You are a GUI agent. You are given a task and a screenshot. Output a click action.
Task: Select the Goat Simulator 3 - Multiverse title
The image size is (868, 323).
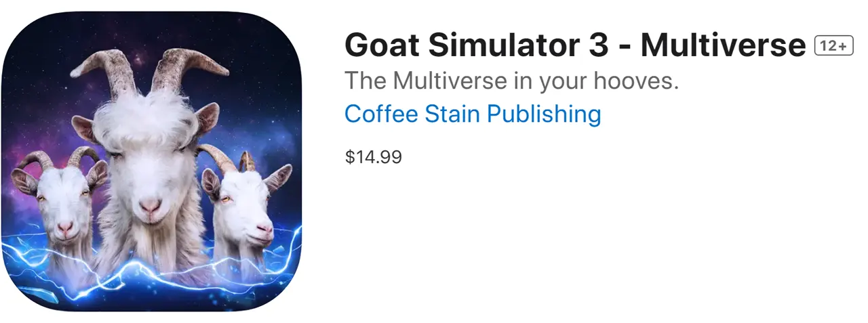[575, 46]
